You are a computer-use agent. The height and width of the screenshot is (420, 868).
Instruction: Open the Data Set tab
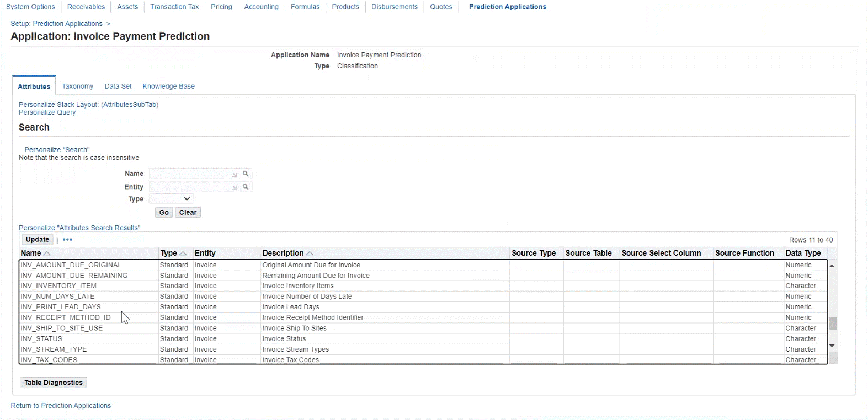click(x=118, y=87)
